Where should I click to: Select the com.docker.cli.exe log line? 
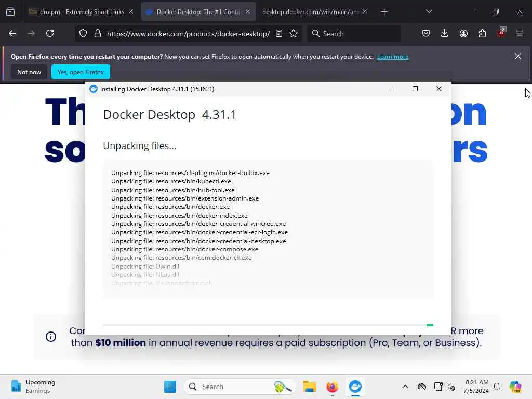(x=181, y=258)
